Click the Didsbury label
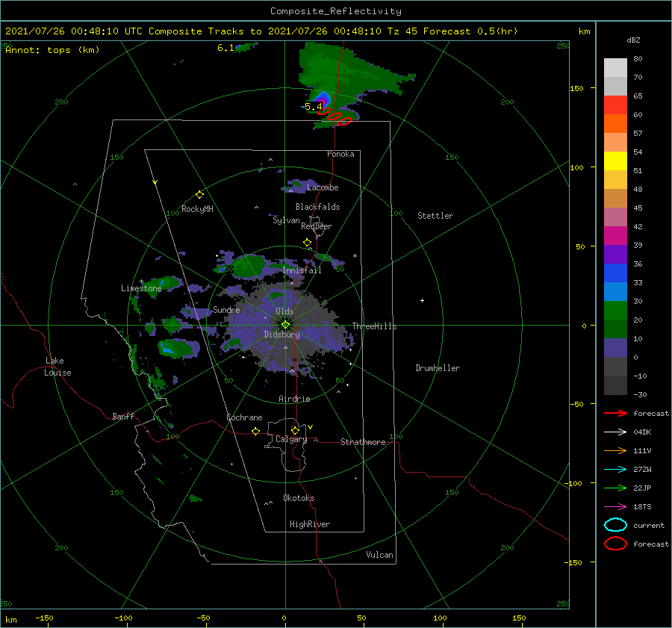This screenshot has width=672, height=628. [281, 335]
